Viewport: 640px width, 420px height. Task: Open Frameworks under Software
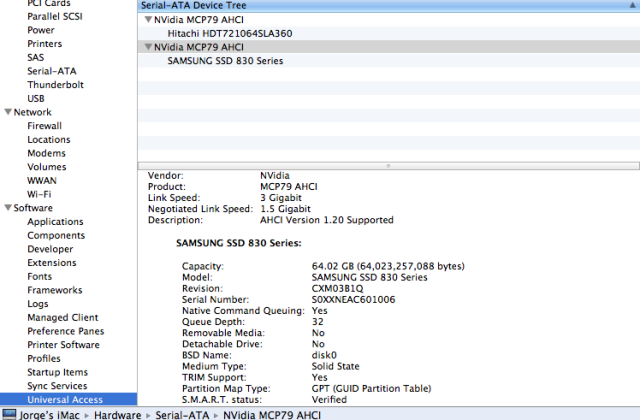click(55, 290)
